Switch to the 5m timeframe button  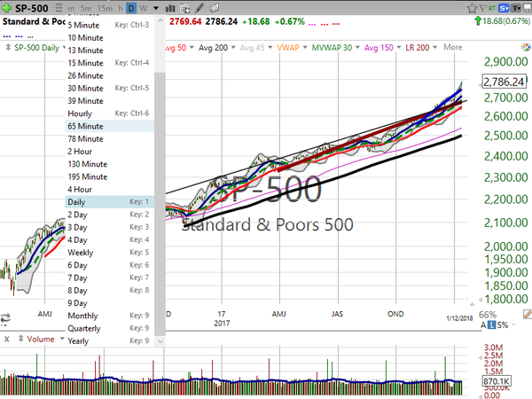pos(86,9)
